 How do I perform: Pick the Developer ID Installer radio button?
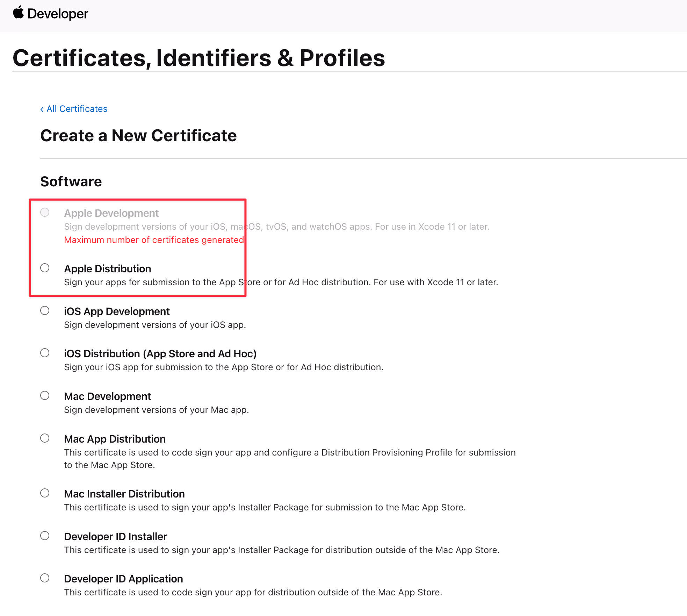(45, 536)
